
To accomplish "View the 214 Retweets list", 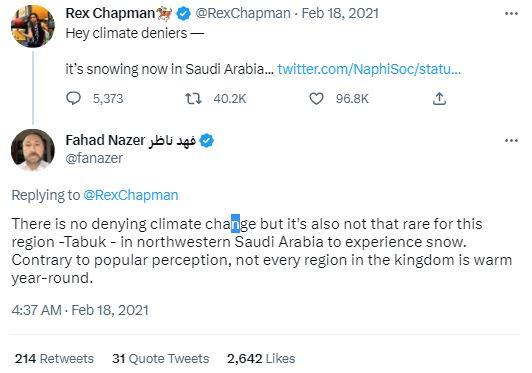I will point(54,358).
